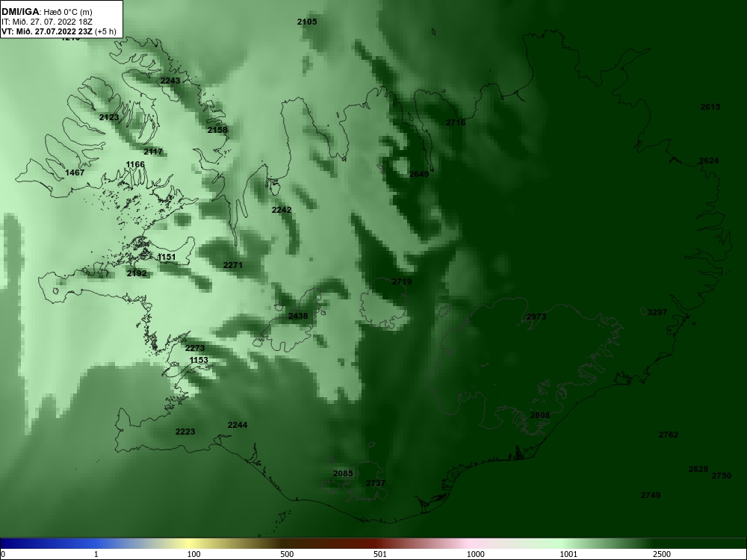Click the map value 2117
This screenshot has width=747, height=560.
[x=153, y=152]
